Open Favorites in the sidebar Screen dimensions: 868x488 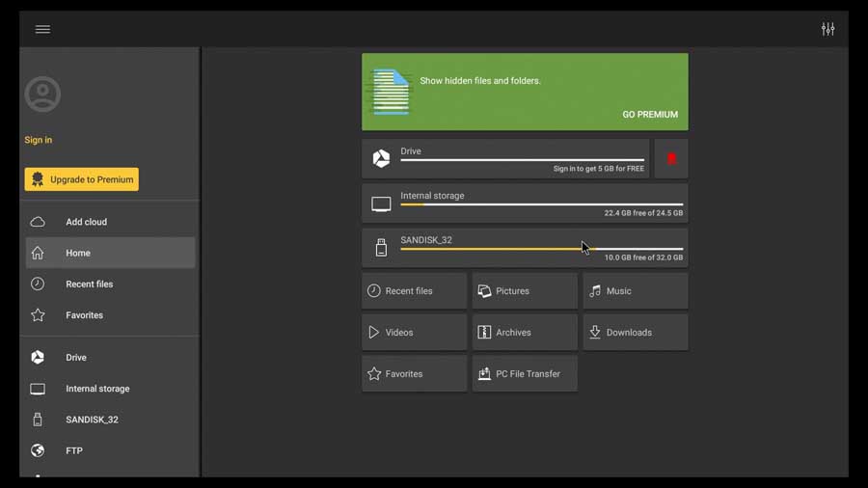tap(110, 314)
